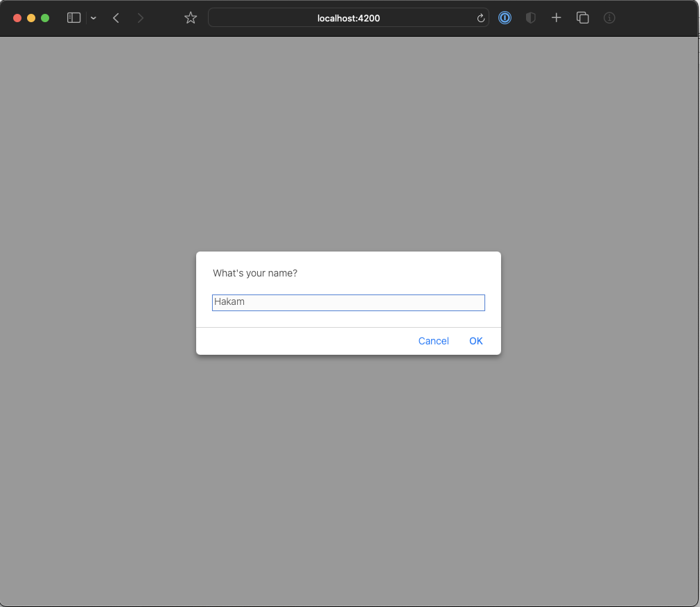This screenshot has width=700, height=607.
Task: Focus the name input with placeholder Hakam
Action: point(348,303)
